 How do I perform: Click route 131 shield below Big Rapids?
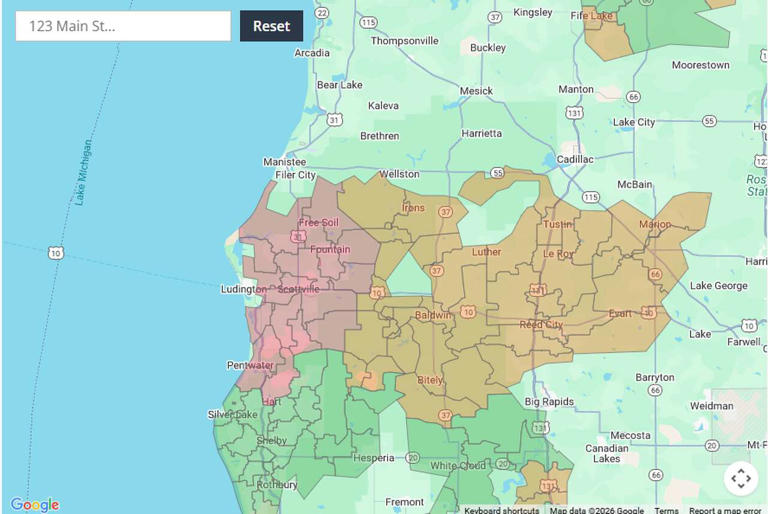coord(540,427)
